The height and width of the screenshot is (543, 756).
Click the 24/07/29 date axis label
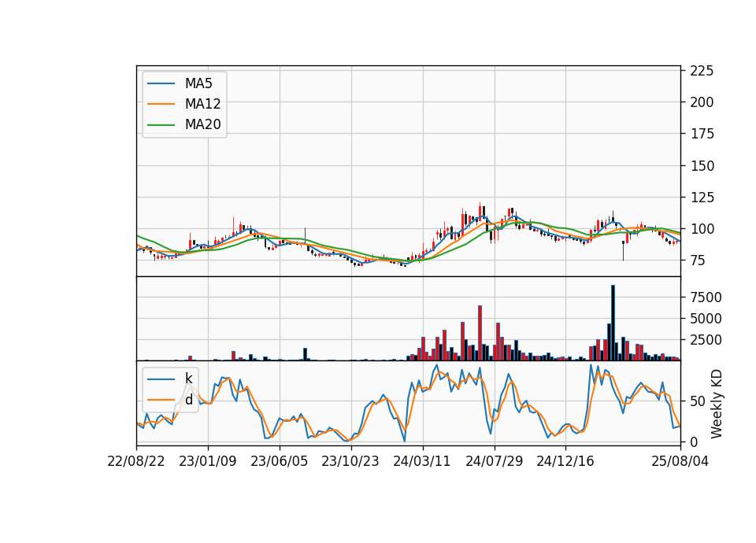(x=495, y=461)
